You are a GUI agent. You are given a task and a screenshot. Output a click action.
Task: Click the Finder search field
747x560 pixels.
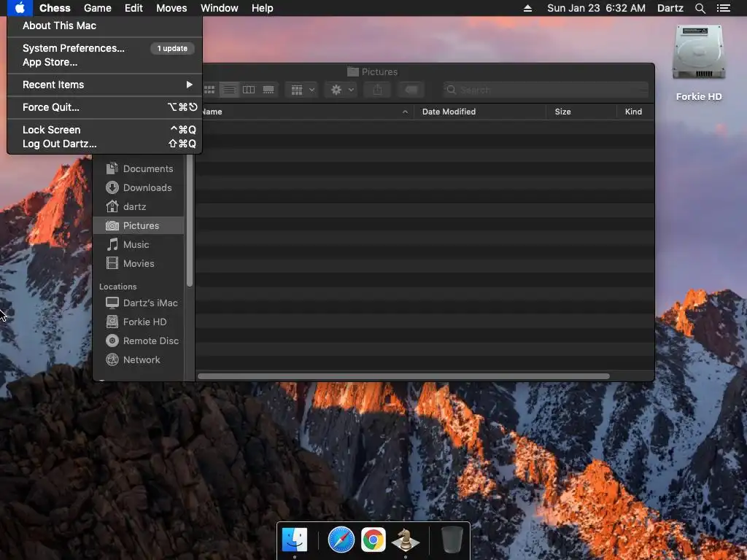point(546,90)
